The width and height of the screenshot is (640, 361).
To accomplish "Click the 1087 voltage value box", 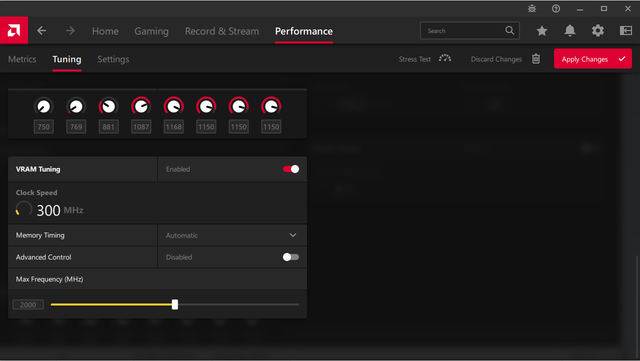I will click(141, 127).
